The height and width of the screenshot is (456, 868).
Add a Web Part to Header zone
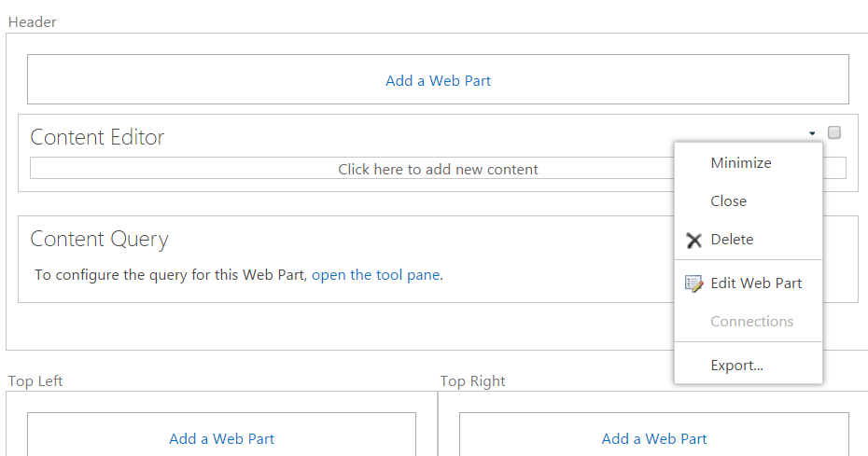438,80
